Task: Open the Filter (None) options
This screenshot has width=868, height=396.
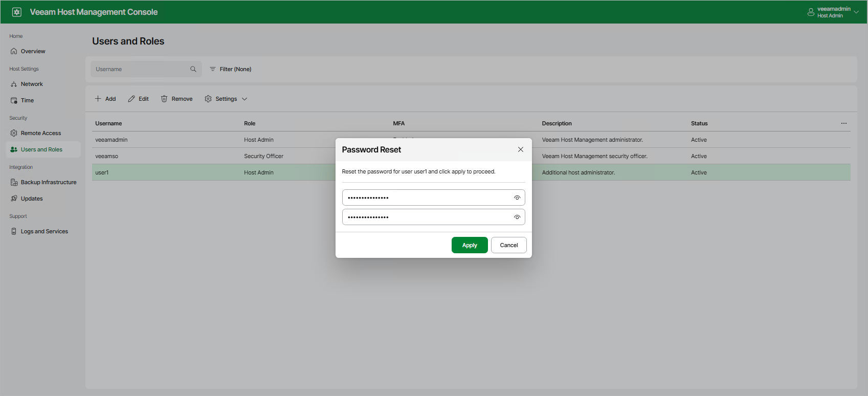Action: click(230, 69)
